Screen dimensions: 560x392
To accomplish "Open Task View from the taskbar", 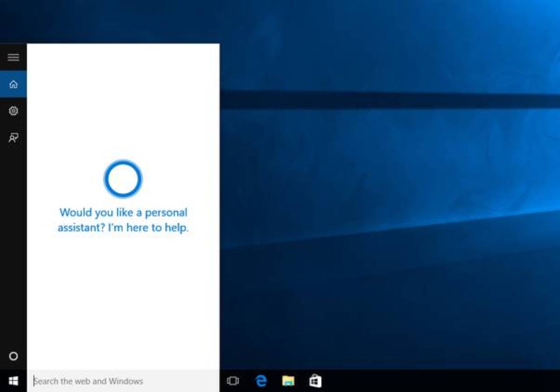I will pyautogui.click(x=233, y=381).
